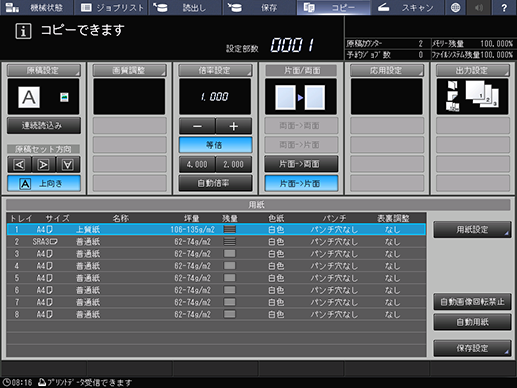517x388 pixels.
Task: Click the printer data receive status icon
Action: coord(42,382)
